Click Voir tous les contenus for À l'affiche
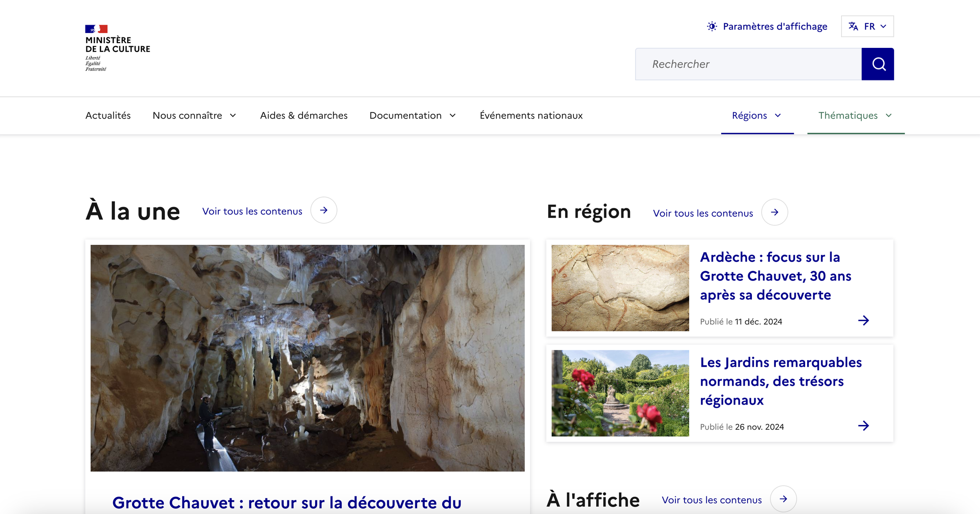The height and width of the screenshot is (514, 980). [x=711, y=500]
